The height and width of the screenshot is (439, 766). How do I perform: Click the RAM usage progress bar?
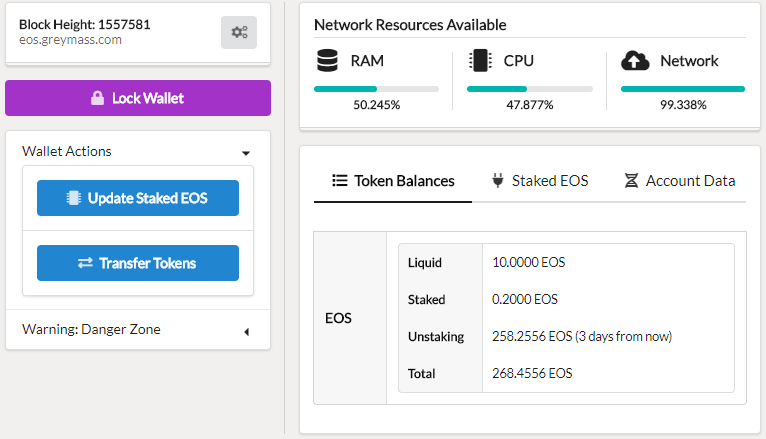[376, 89]
